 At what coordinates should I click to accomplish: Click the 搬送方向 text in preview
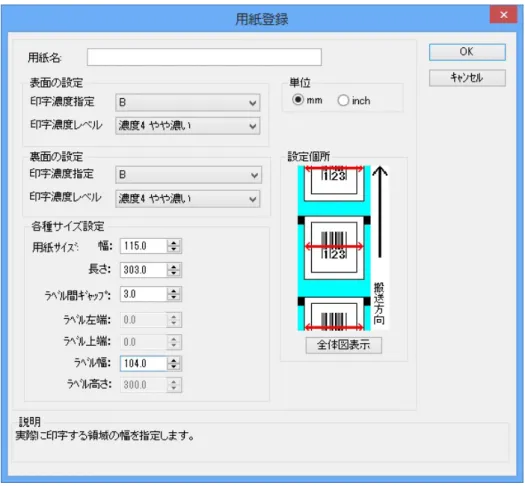[379, 304]
